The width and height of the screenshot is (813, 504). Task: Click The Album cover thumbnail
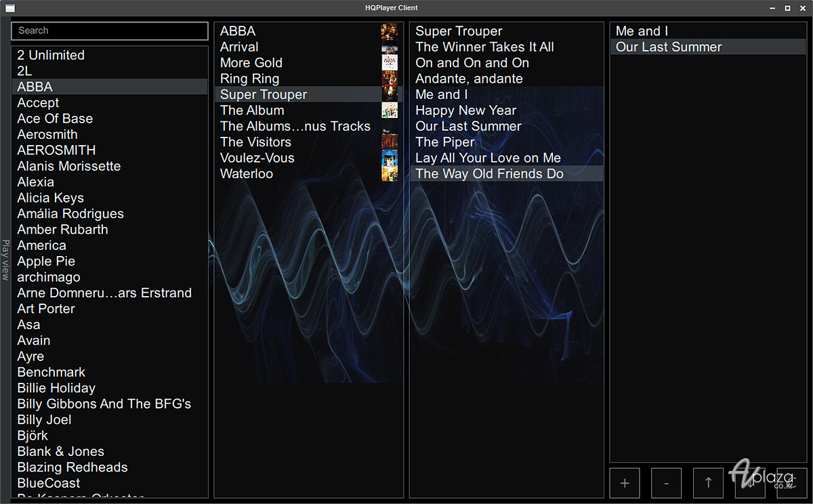click(390, 110)
